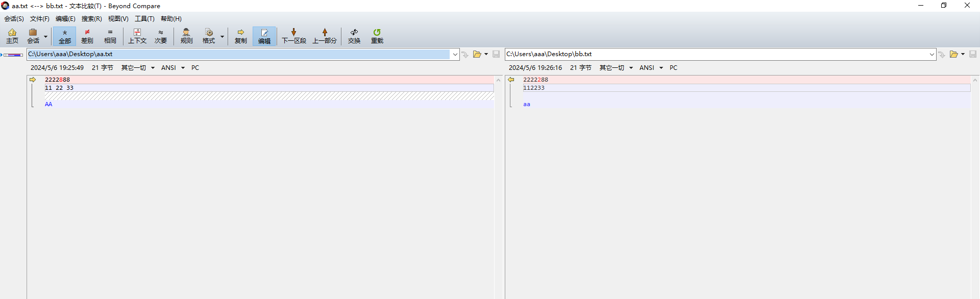Screen dimensions: 980x299
Task: Click the overview thumbnail strip
Action: coord(13,55)
